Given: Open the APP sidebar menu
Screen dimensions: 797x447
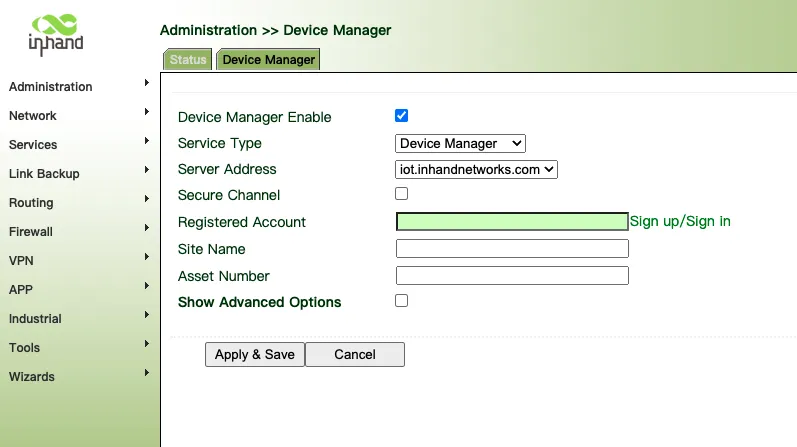Looking at the screenshot, I should pos(21,289).
